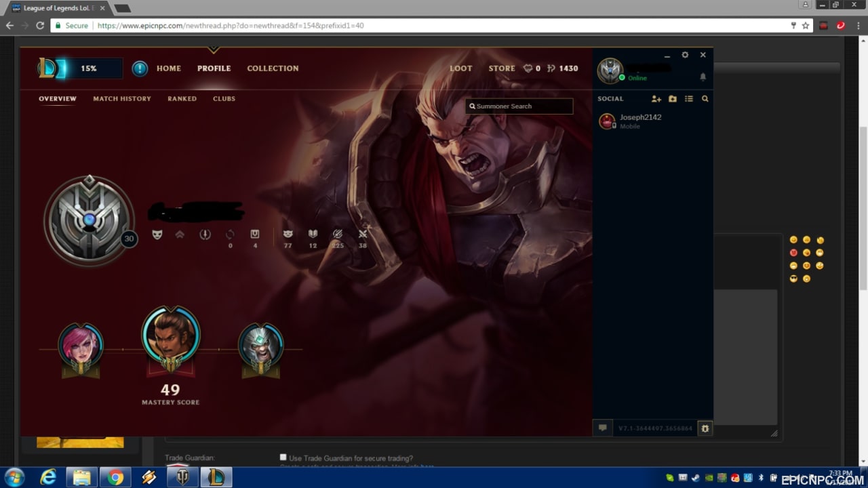The height and width of the screenshot is (488, 868).
Task: Open the PROFILE menu
Action: 214,68
